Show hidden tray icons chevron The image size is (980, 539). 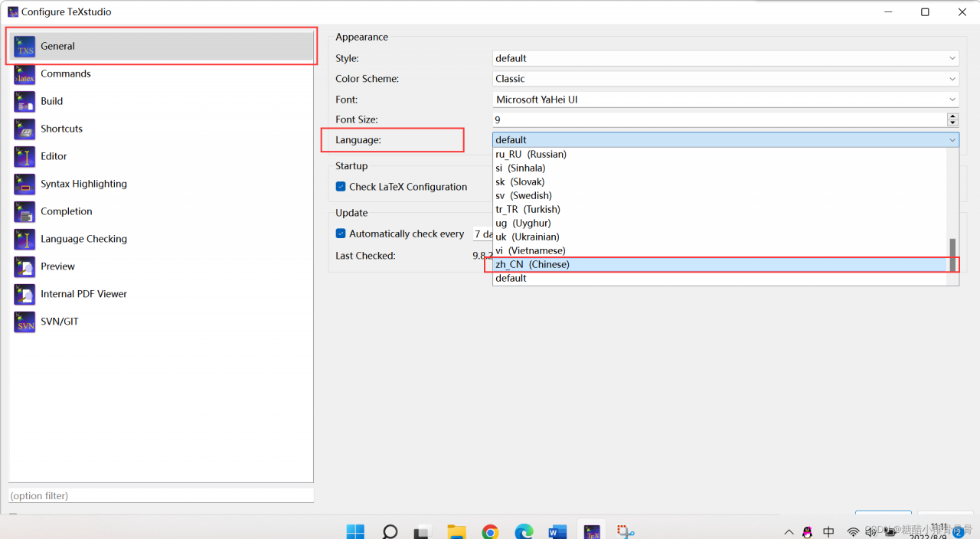(789, 531)
